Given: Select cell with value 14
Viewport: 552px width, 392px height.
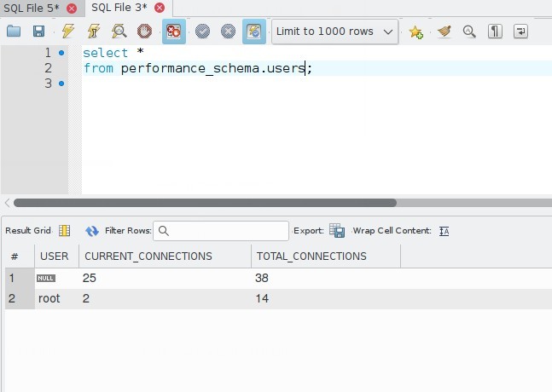Looking at the screenshot, I should tap(326, 298).
